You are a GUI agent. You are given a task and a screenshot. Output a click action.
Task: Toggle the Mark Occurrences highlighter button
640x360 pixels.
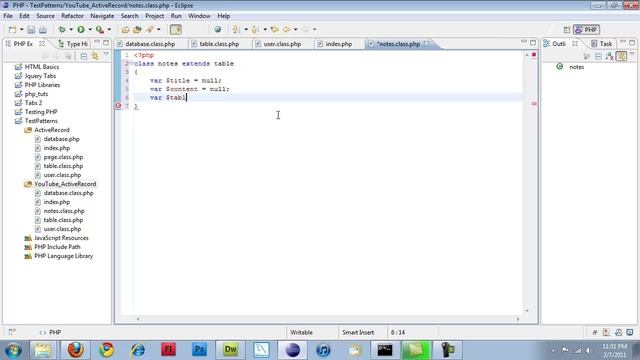[176, 29]
